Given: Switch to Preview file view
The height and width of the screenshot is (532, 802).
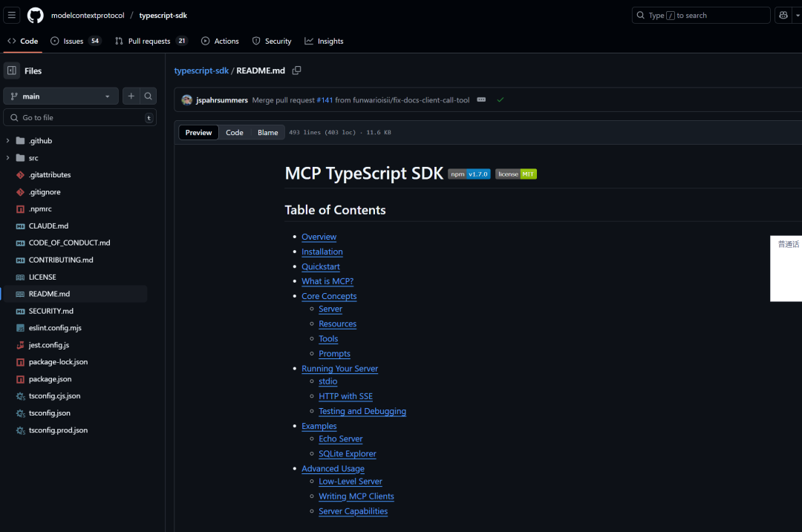Looking at the screenshot, I should point(198,132).
